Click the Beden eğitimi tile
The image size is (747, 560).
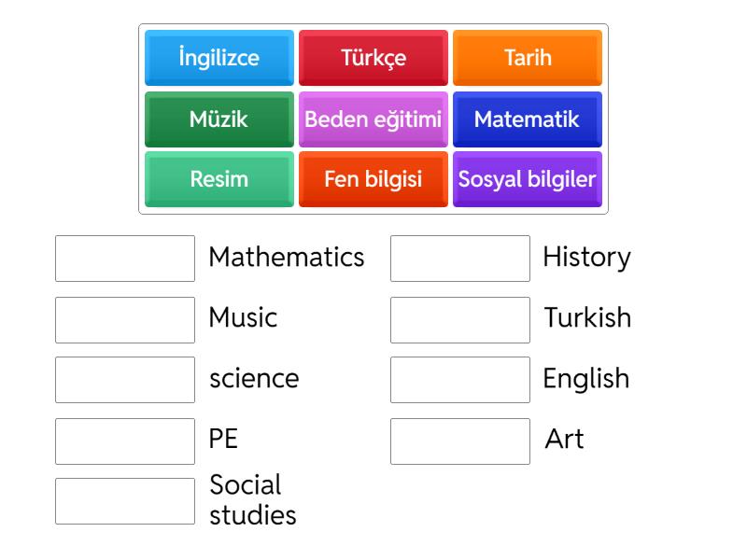[373, 119]
